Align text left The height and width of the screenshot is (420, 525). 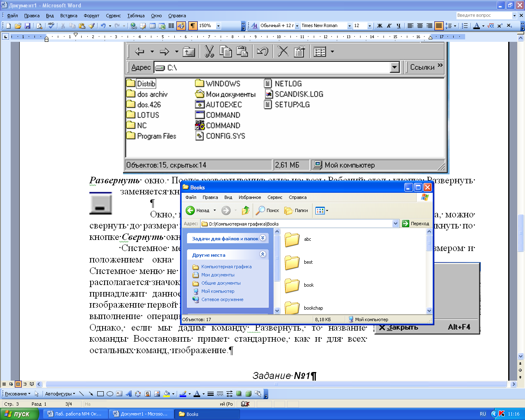tap(410, 26)
